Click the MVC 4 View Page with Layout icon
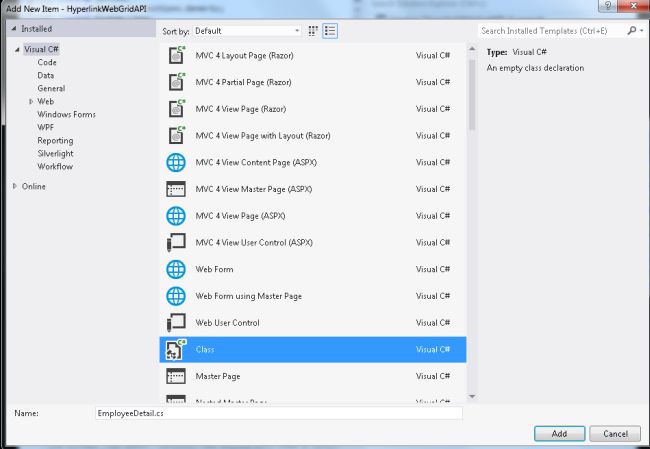 [176, 135]
